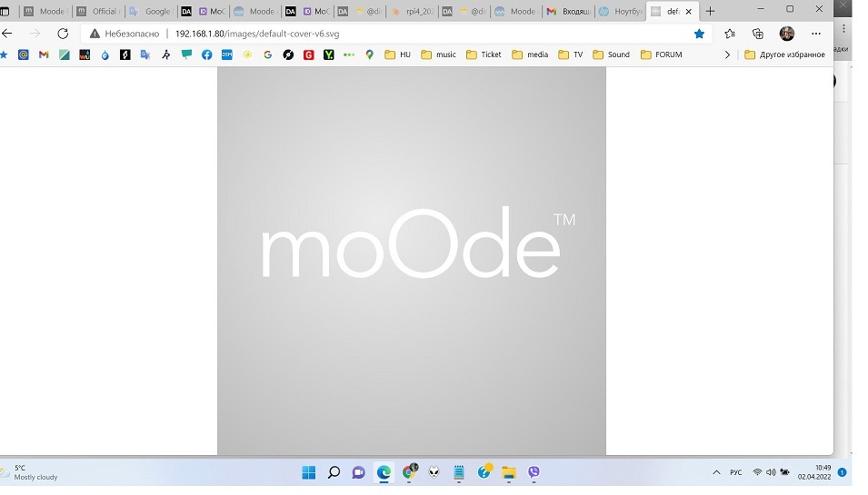
Task: Click the browser back arrow
Action: pyautogui.click(x=6, y=34)
